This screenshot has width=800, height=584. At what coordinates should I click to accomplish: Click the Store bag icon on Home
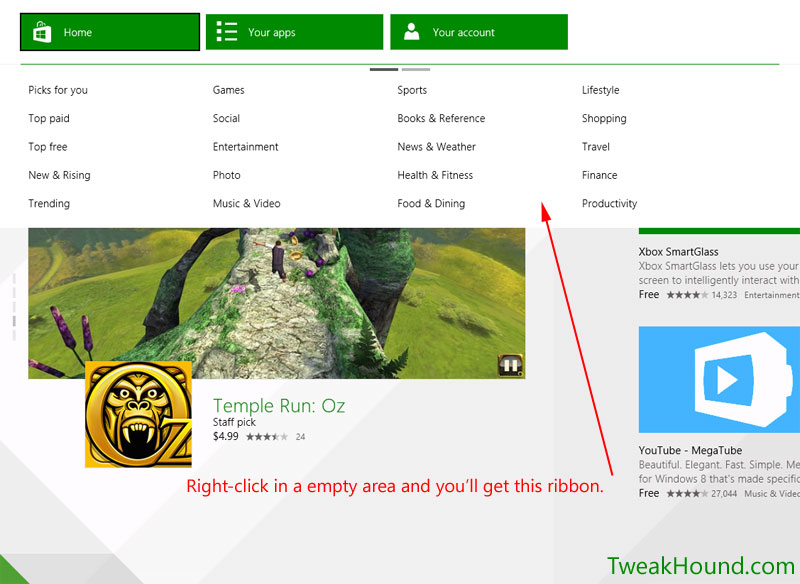pos(42,32)
